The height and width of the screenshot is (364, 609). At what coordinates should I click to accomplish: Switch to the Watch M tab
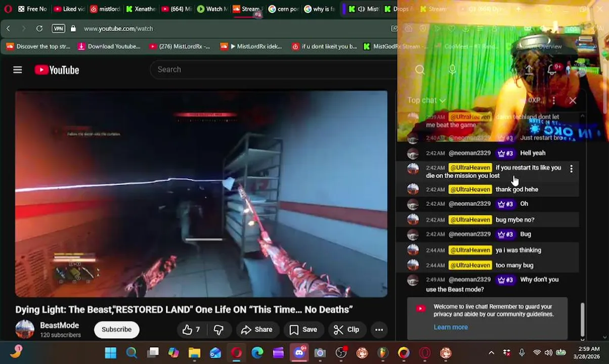click(212, 9)
